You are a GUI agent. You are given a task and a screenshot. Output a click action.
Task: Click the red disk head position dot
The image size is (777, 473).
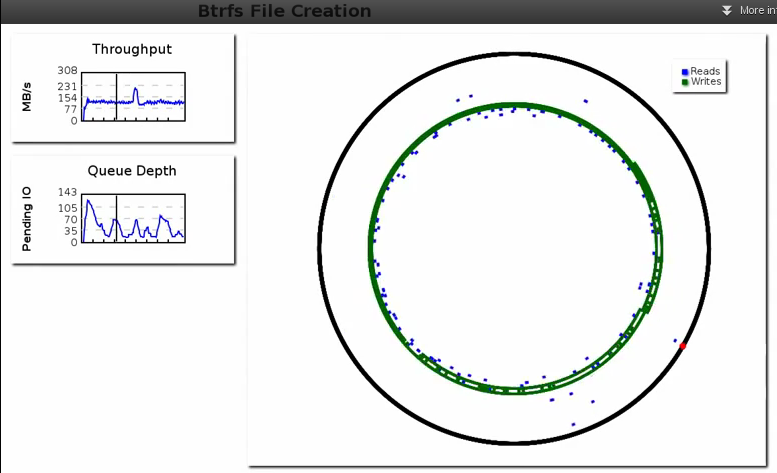coord(682,346)
